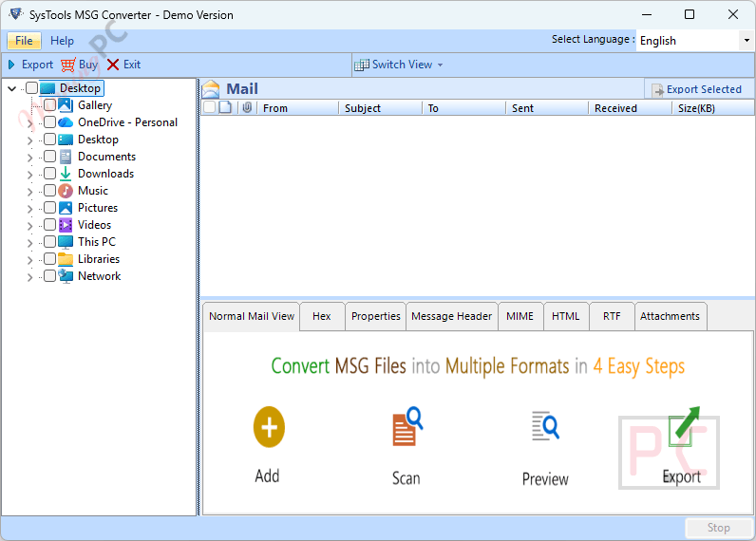The height and width of the screenshot is (541, 756).
Task: Open the Switch View dropdown arrow
Action: click(x=440, y=65)
